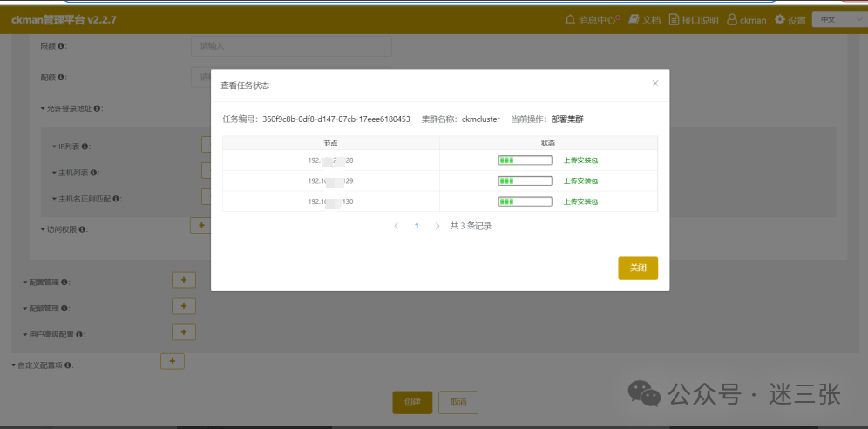Show info icon beside IP列表
Viewport: 868px width, 429px height.
(x=84, y=146)
